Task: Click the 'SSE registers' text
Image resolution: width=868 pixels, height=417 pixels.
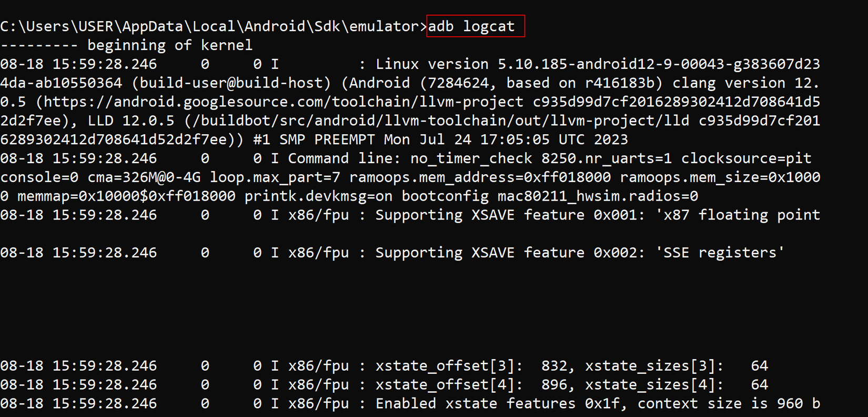Action: pyautogui.click(x=720, y=253)
